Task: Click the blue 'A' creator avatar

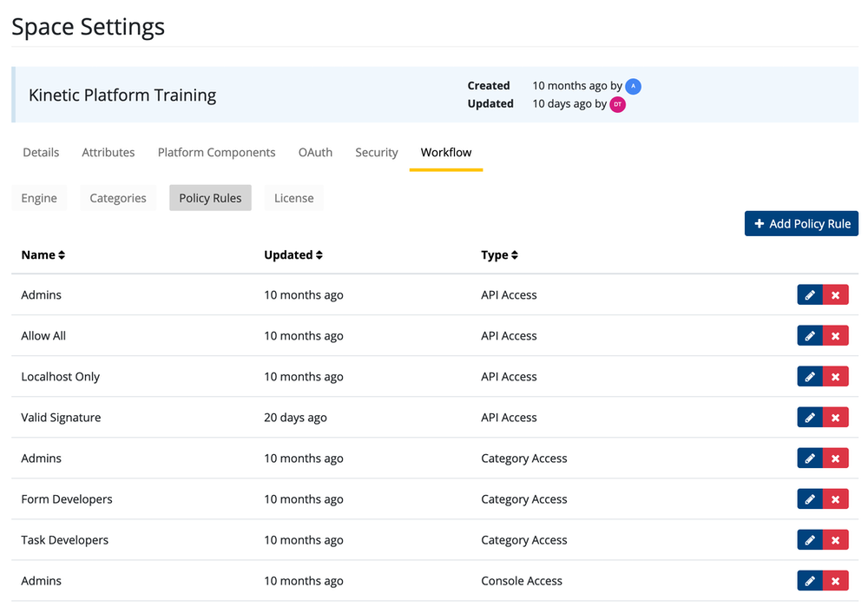Action: [634, 86]
